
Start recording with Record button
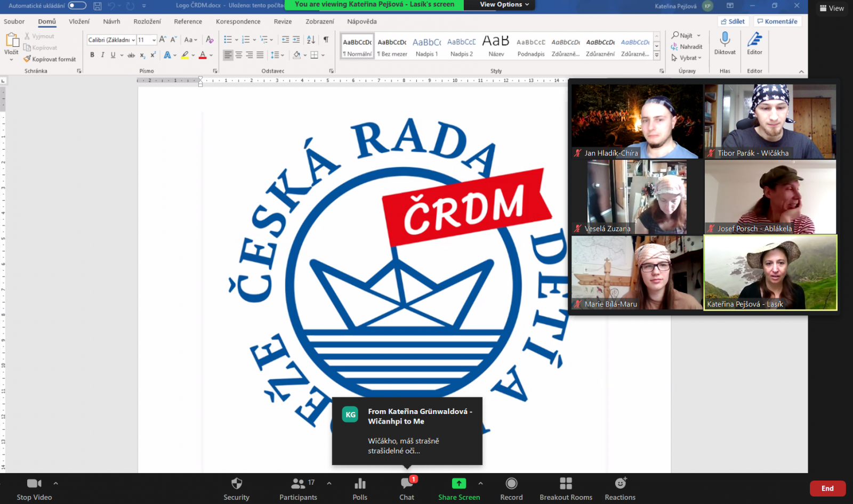tap(511, 489)
